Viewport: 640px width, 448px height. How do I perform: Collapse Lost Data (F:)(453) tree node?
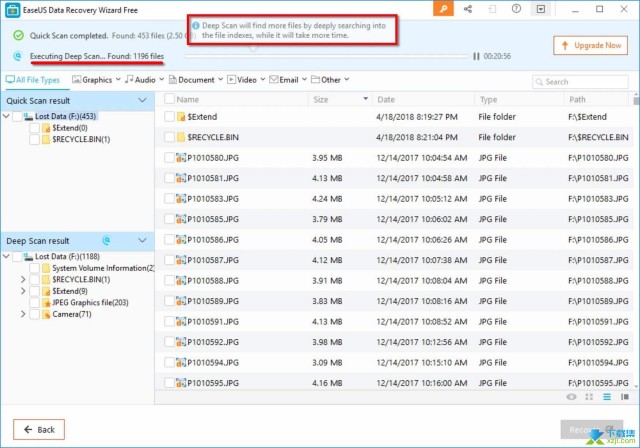6,116
